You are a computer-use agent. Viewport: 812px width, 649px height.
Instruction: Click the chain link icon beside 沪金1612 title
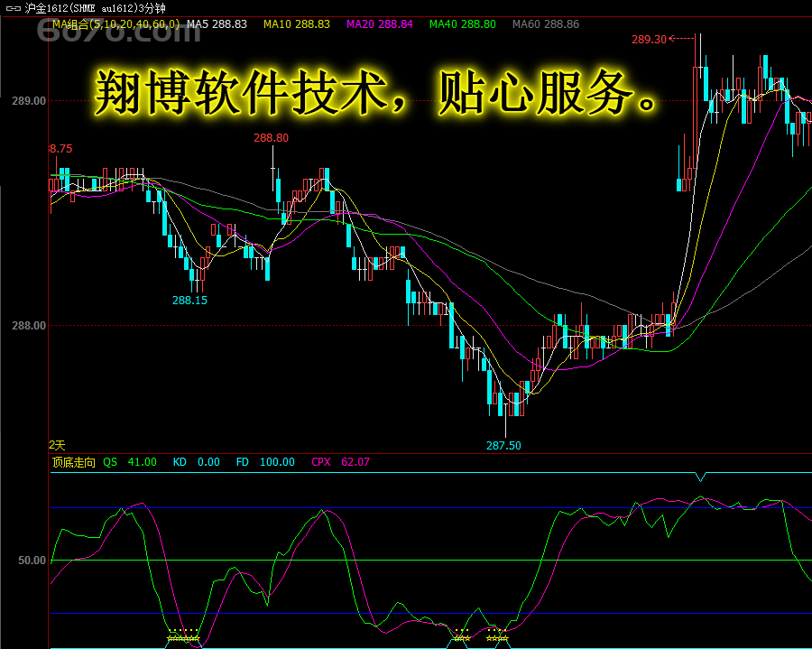click(14, 8)
